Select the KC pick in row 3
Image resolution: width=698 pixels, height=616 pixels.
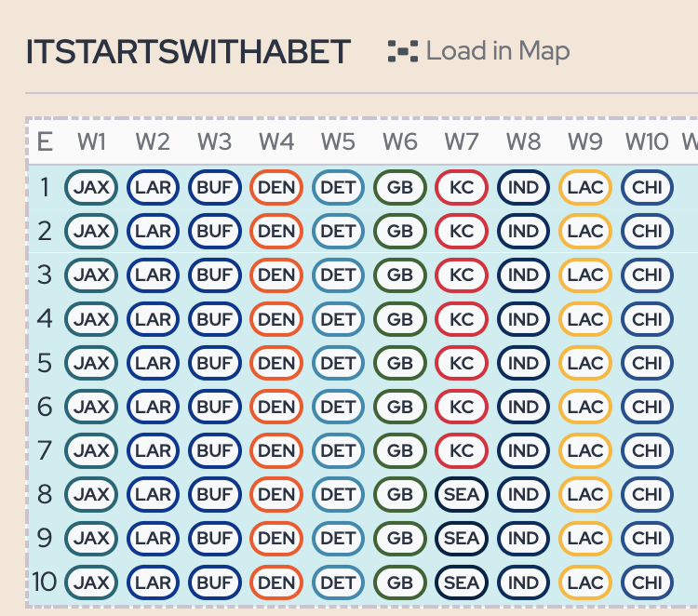[x=462, y=275]
